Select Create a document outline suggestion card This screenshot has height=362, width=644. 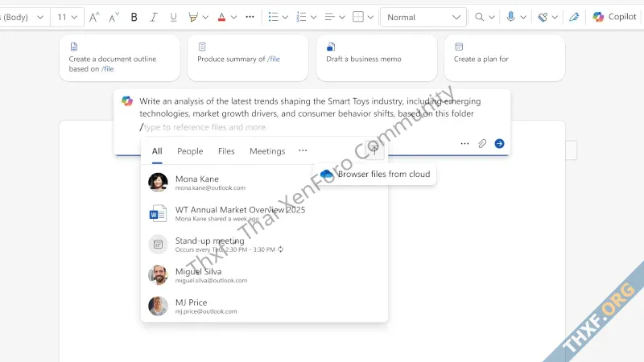pos(119,58)
